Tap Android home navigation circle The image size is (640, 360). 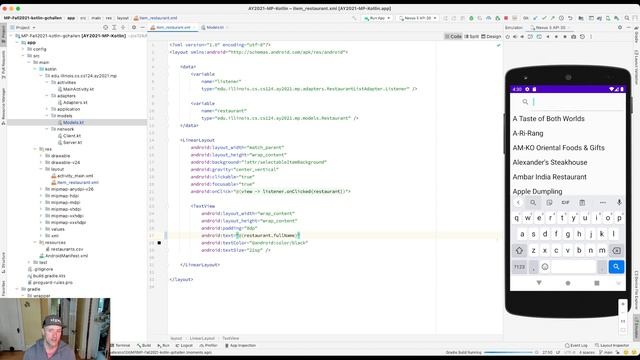click(568, 283)
